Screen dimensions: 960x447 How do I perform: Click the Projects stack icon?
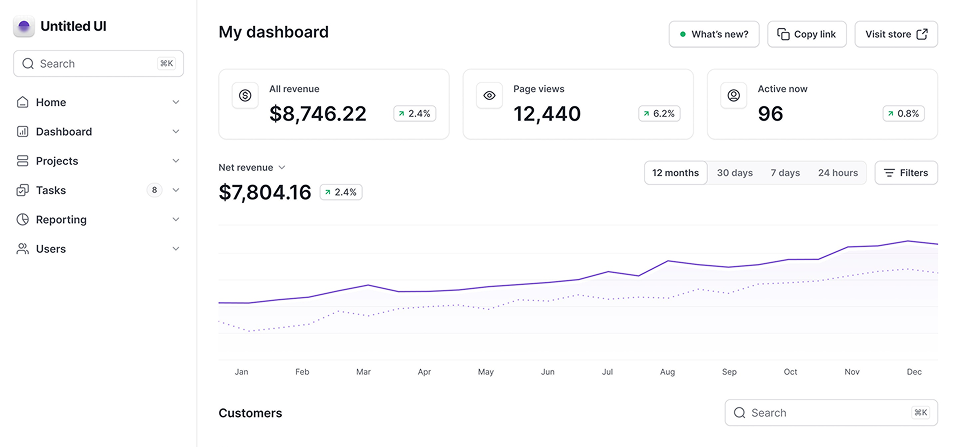[23, 161]
